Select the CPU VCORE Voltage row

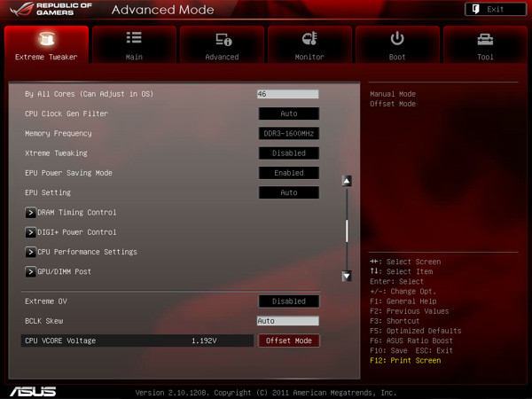coord(137,340)
